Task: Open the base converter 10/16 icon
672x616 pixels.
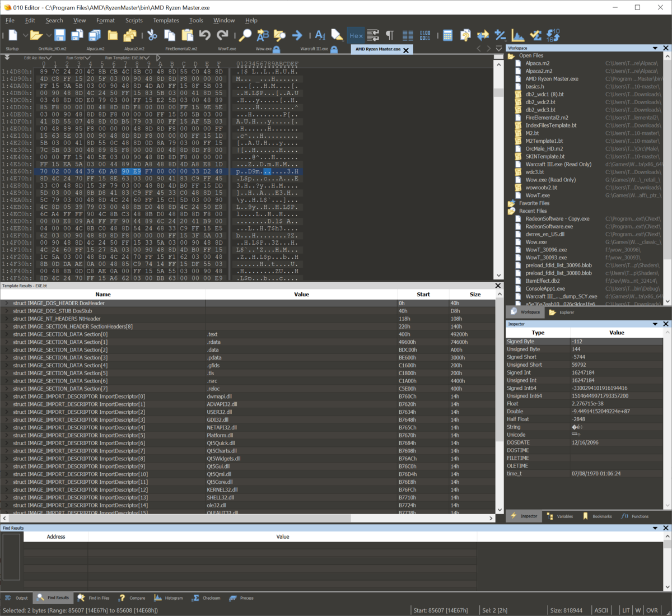Action: pyautogui.click(x=553, y=35)
